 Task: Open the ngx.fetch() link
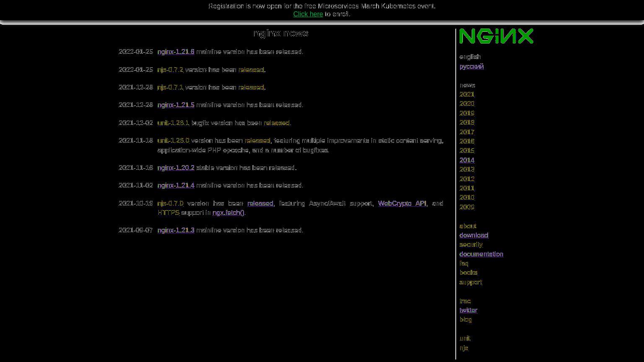point(228,213)
